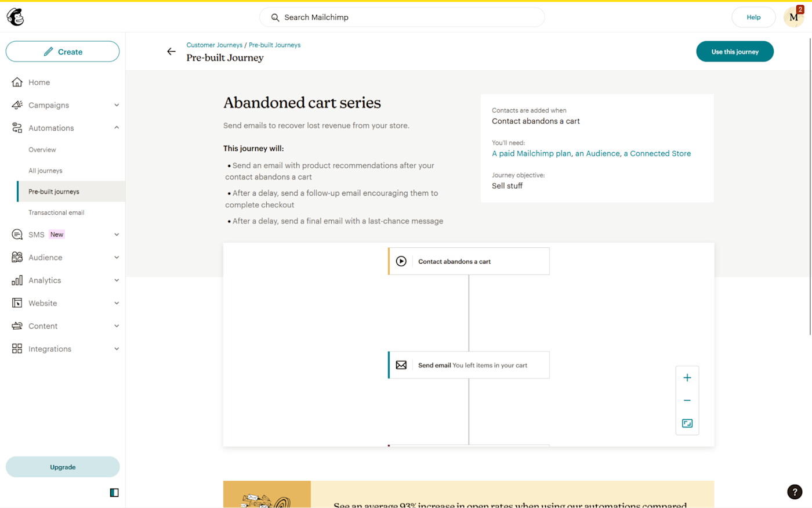The width and height of the screenshot is (812, 508).
Task: Collapse the sidebar panel icon
Action: pyautogui.click(x=114, y=493)
